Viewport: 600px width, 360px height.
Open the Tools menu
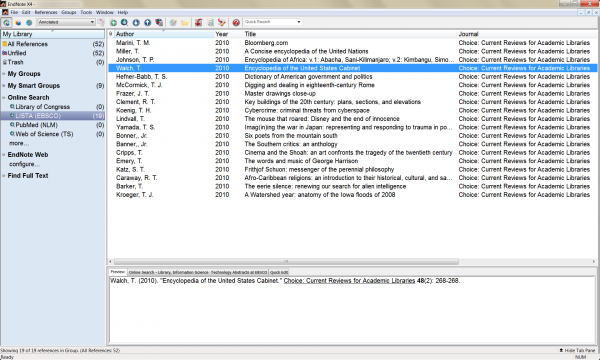coord(86,12)
